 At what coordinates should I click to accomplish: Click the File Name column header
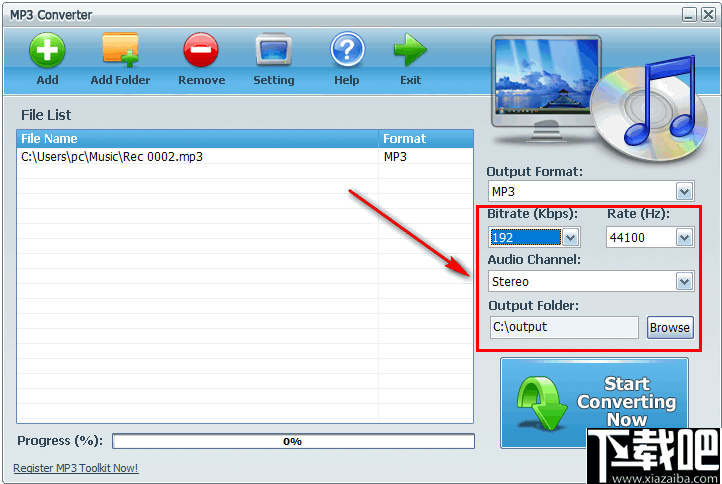coord(198,139)
